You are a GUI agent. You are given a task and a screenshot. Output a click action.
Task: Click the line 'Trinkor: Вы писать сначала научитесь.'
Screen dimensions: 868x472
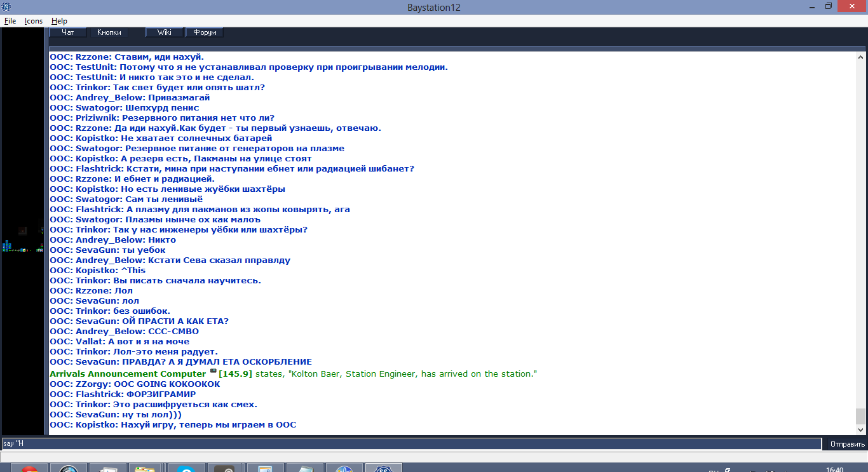tap(155, 281)
